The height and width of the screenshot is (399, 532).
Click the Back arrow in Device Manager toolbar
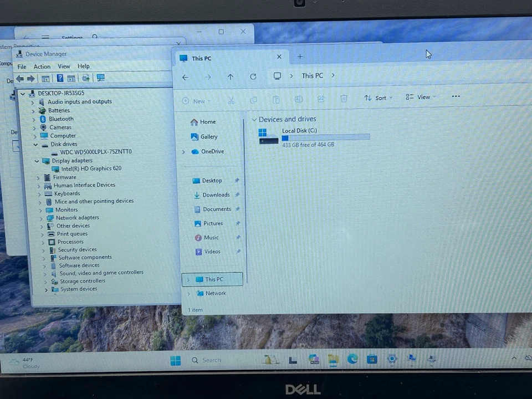coord(20,79)
